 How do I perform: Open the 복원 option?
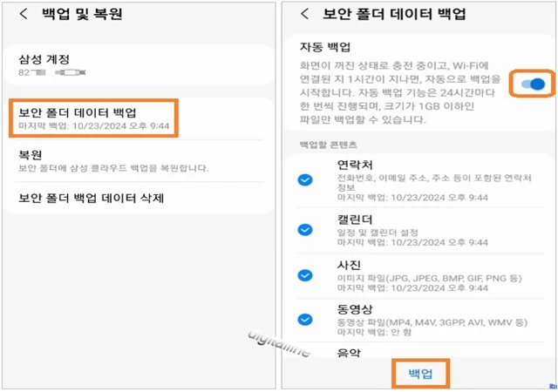click(x=139, y=161)
